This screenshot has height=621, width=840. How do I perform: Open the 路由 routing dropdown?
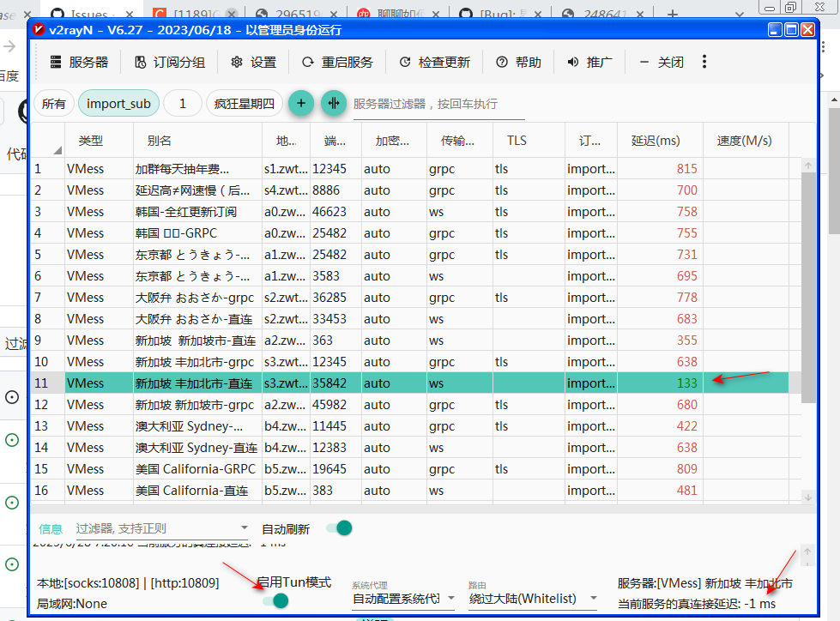pos(533,599)
